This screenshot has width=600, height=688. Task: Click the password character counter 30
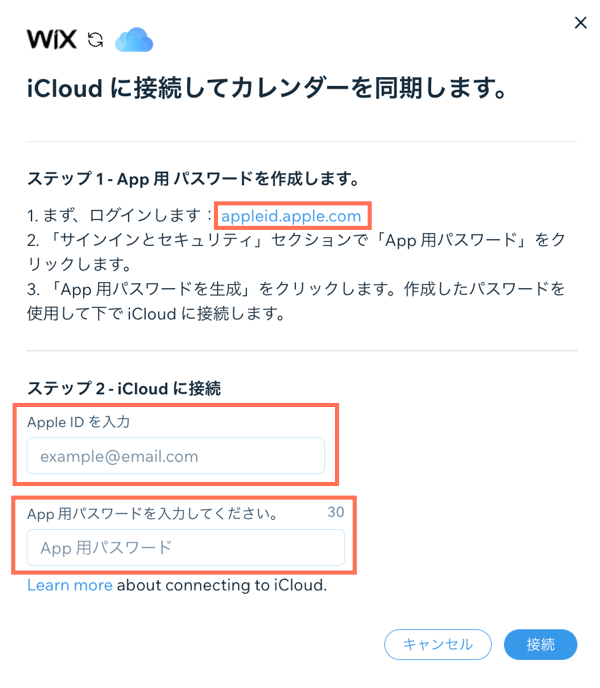point(336,512)
